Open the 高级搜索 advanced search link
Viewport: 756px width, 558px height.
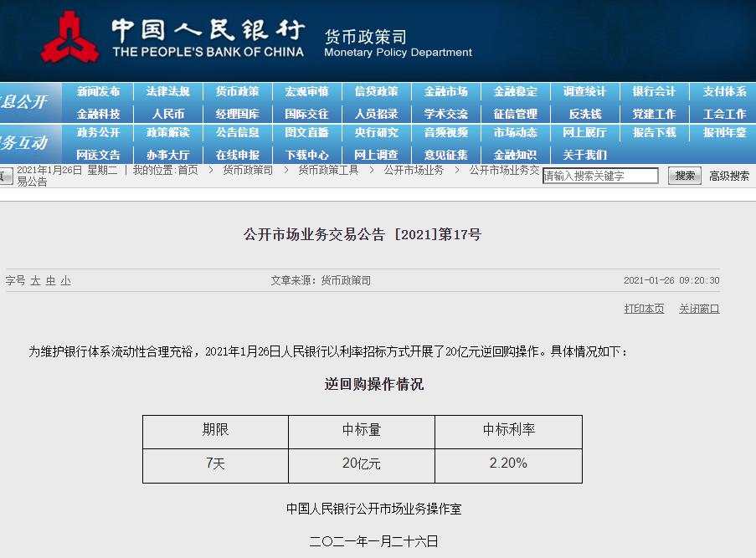tap(729, 177)
